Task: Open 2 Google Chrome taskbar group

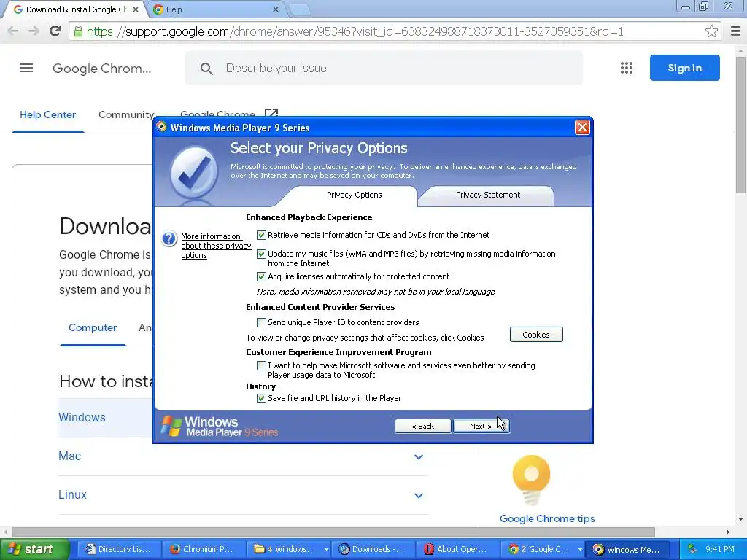Action: [543, 549]
